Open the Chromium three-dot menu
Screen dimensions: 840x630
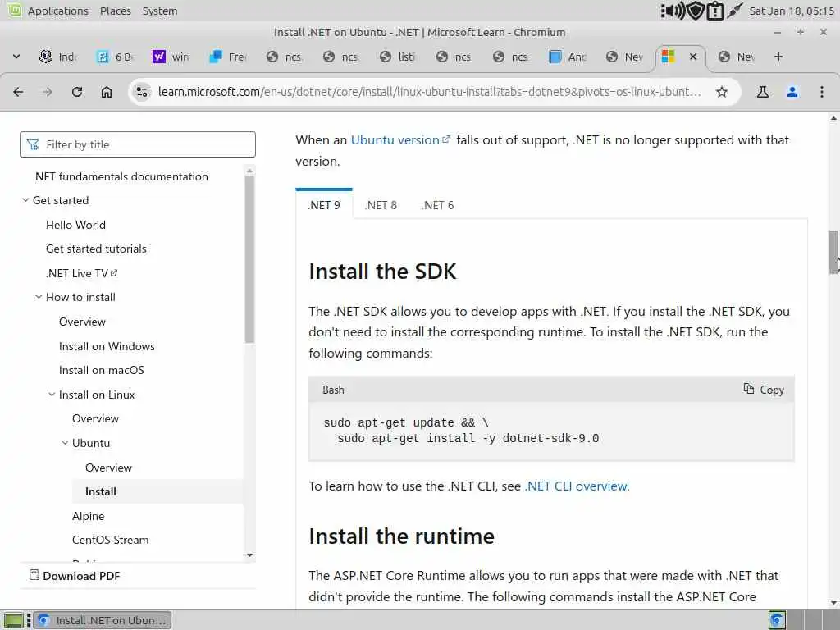(822, 92)
